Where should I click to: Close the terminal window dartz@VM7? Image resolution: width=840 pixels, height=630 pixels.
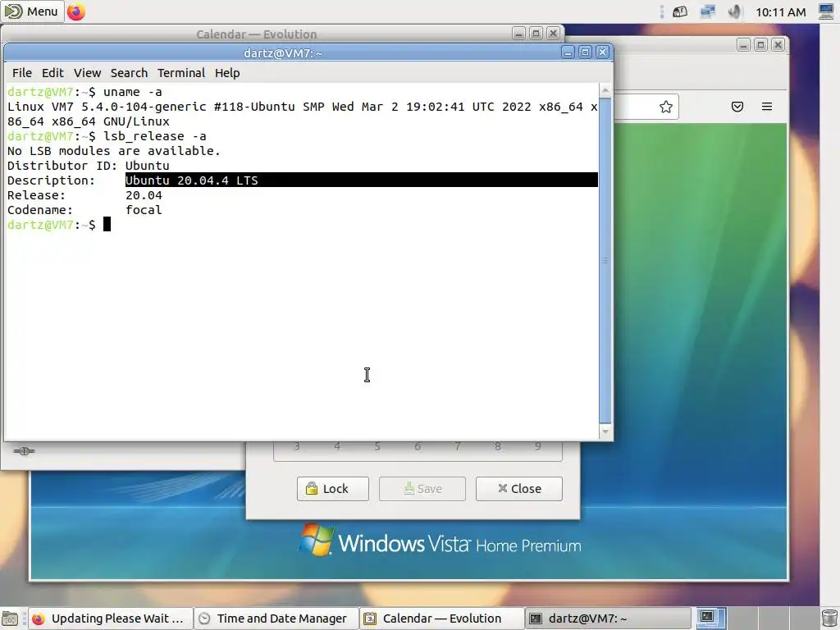(602, 52)
